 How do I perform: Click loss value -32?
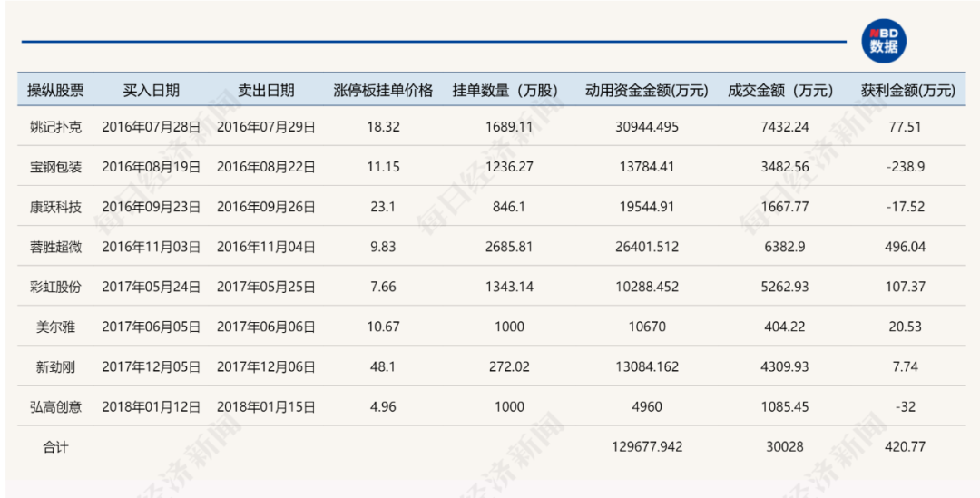pyautogui.click(x=905, y=406)
